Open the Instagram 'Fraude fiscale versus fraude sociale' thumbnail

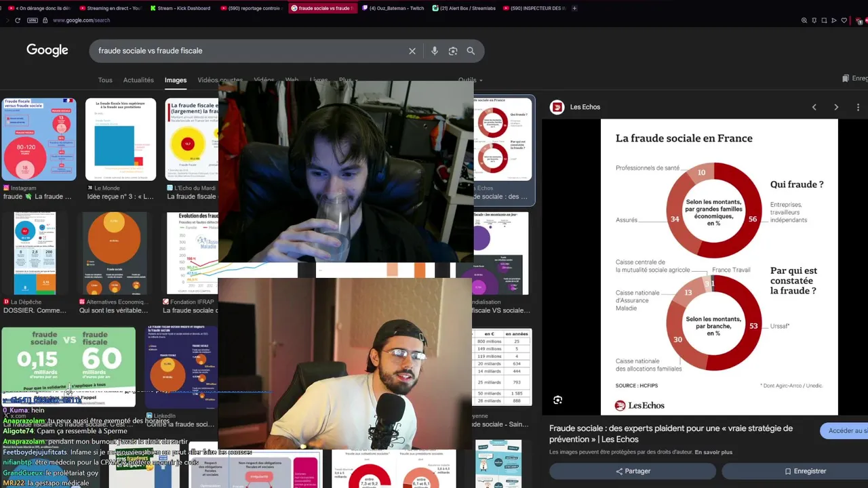[x=39, y=140]
